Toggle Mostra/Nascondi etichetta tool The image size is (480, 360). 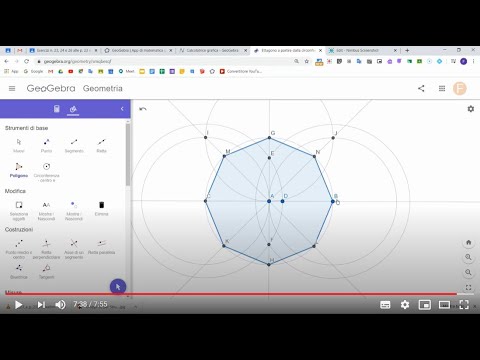coord(46,211)
